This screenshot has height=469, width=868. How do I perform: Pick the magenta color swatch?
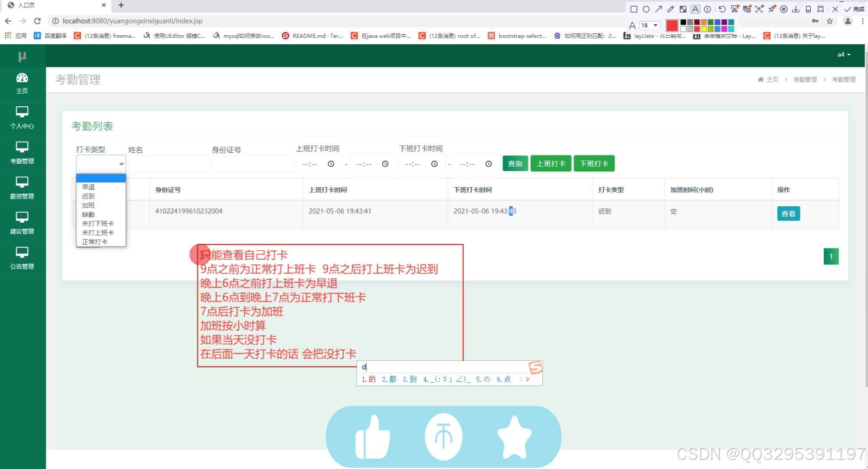724,29
